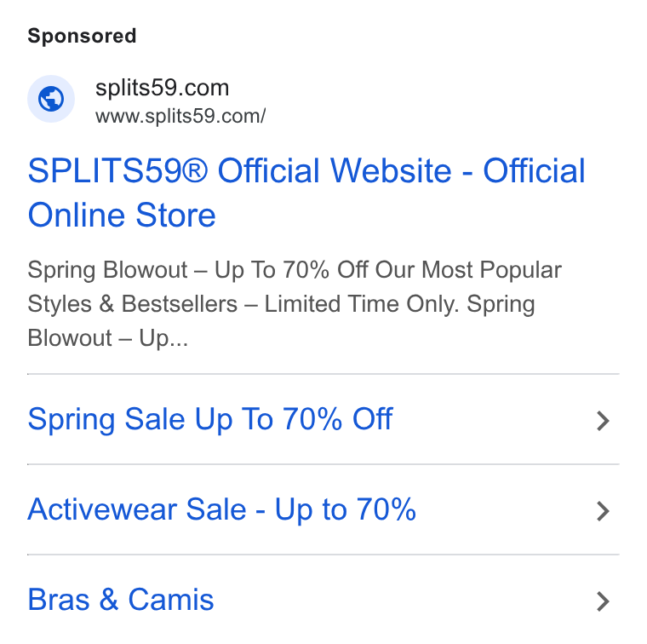Open the Activewear Sale - Up to 70% sitelink

pos(221,509)
